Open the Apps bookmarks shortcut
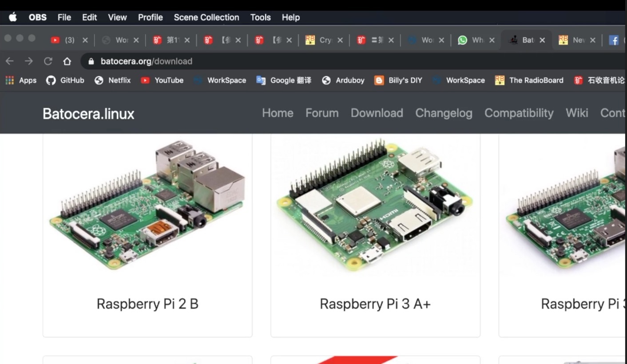The height and width of the screenshot is (364, 627). [x=21, y=80]
